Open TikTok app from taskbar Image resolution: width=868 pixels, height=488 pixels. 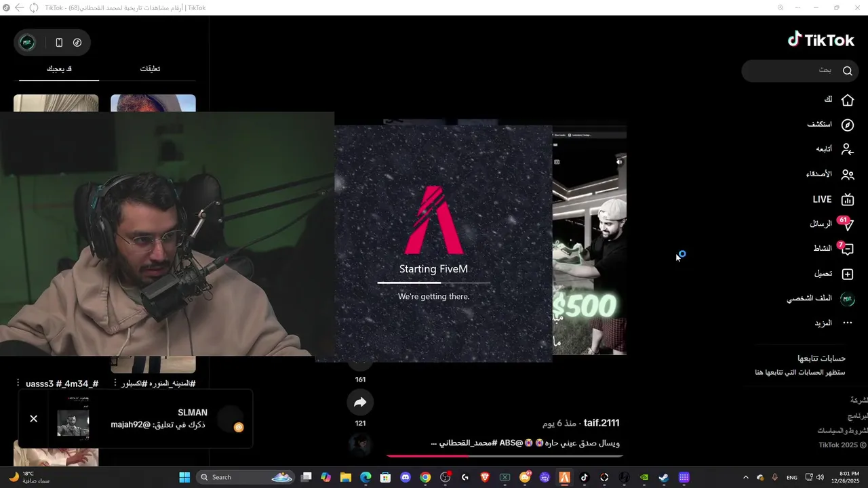(584, 477)
